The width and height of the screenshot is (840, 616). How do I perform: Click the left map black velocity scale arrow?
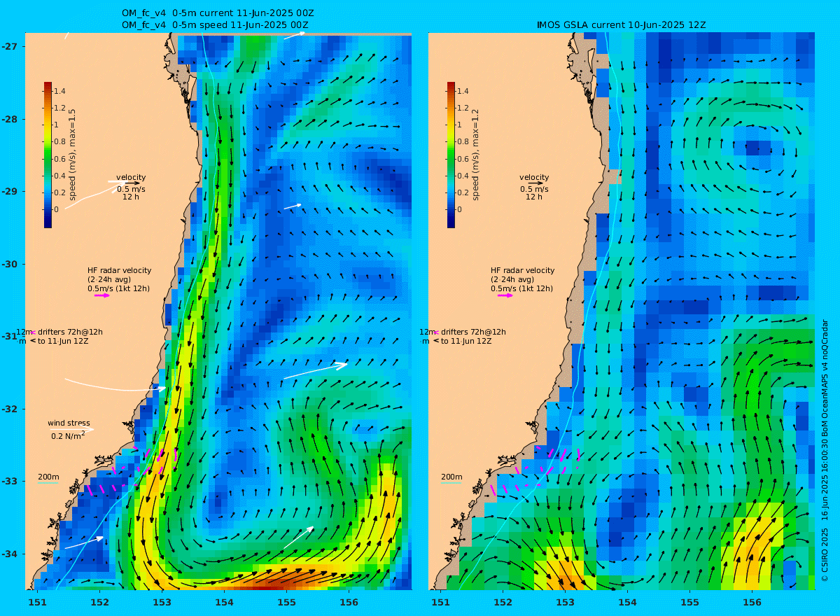coord(133,183)
